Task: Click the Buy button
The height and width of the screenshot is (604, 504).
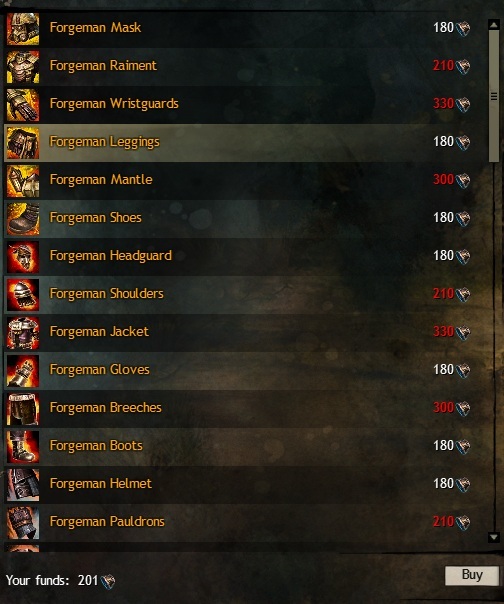Action: (472, 575)
